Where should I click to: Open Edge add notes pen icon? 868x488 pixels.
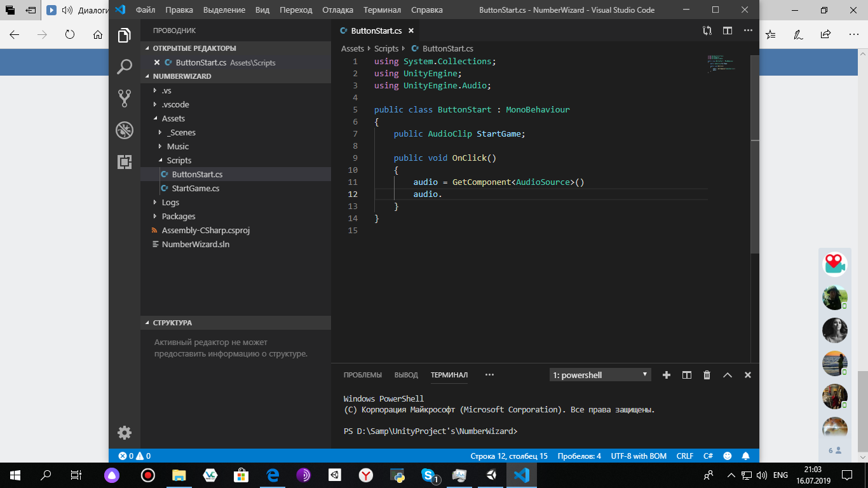798,34
